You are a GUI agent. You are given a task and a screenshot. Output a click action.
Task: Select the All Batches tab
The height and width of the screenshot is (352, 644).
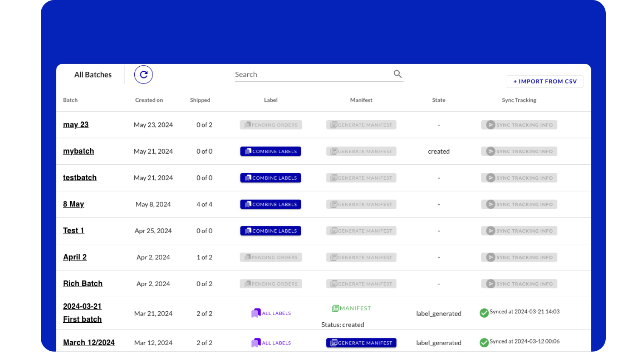[x=93, y=75]
